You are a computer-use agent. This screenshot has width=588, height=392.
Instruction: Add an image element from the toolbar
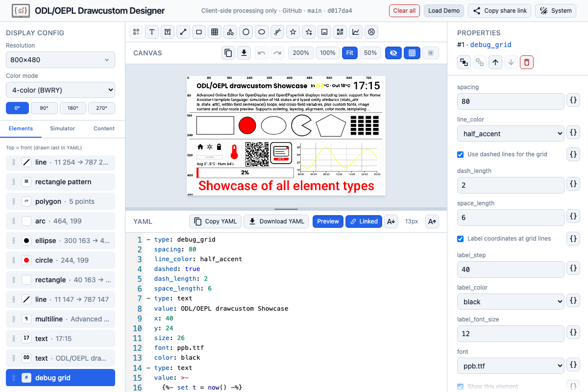coord(324,32)
